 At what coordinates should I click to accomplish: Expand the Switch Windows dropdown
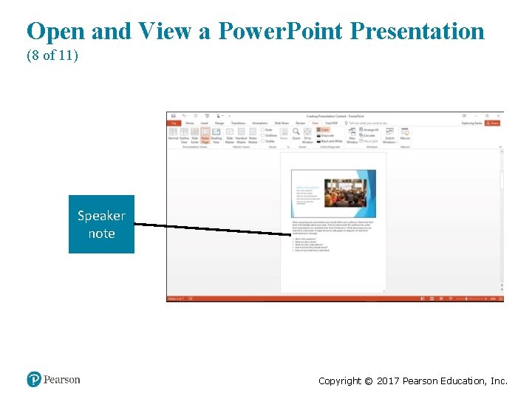tap(389, 135)
